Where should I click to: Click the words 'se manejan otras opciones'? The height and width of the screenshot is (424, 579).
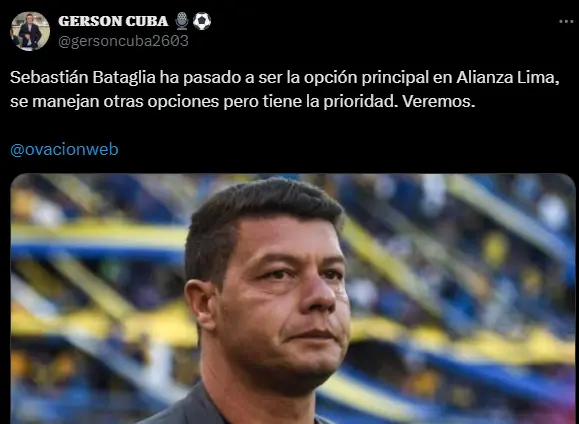pos(114,102)
